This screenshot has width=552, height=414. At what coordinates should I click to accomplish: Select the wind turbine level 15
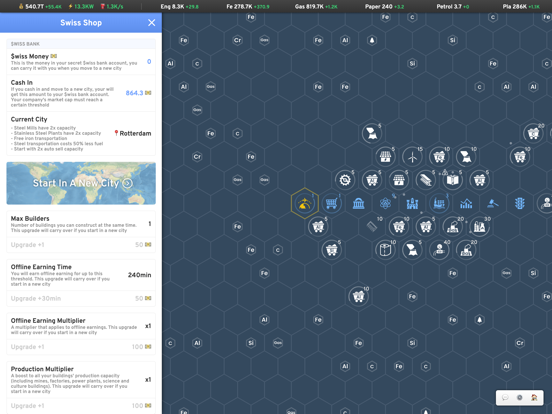tap(412, 157)
